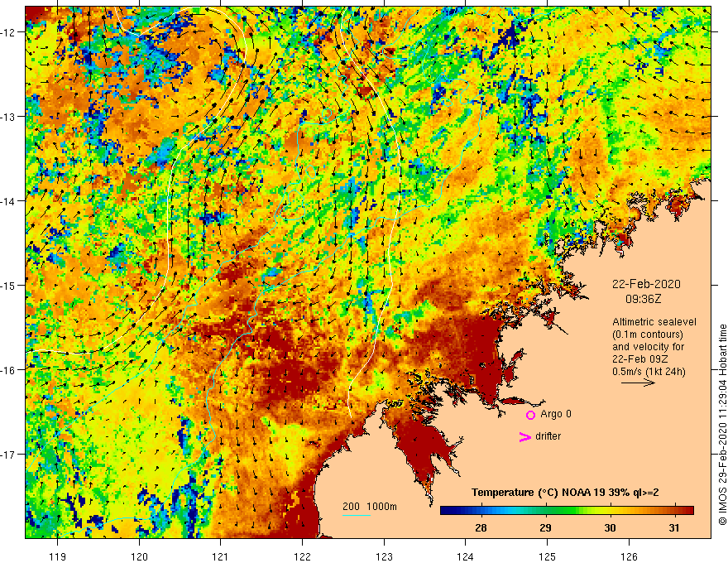Click the 'Argo 0' legend label
Screen dimensions: 728x563
point(556,414)
